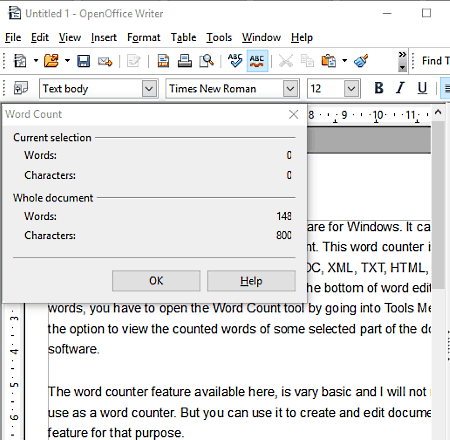Open the Table menu

point(184,38)
